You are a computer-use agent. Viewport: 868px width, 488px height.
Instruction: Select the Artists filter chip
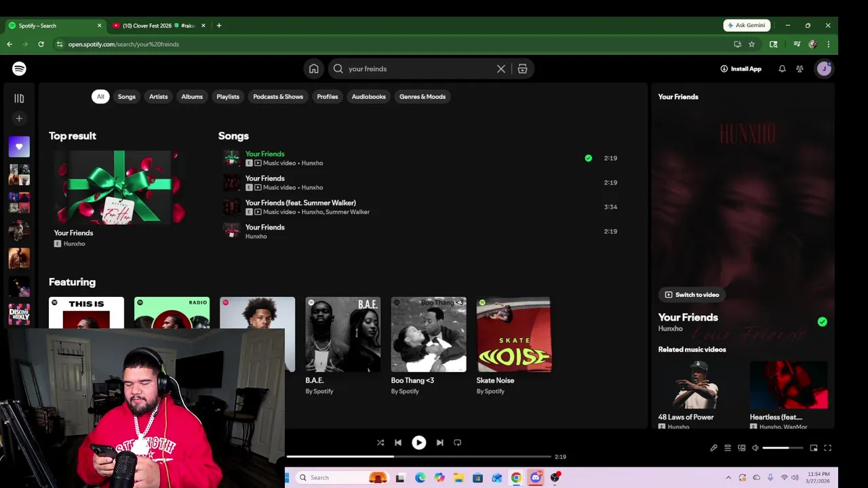(158, 96)
